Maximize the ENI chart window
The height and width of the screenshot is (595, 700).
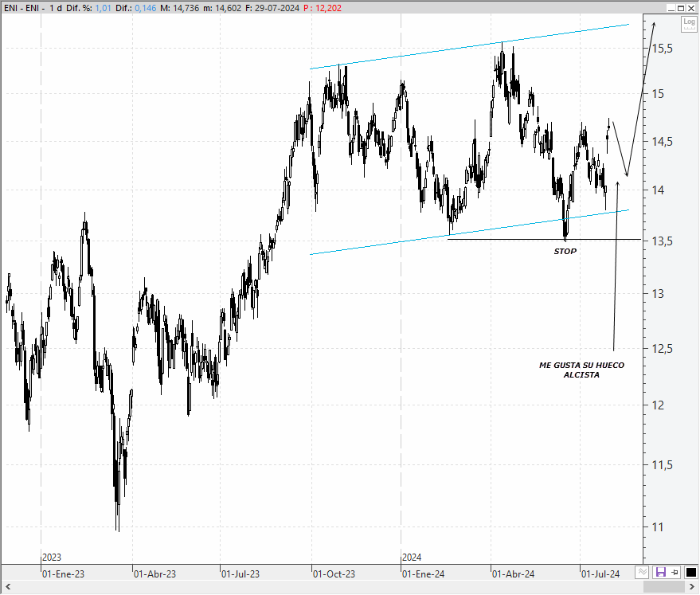point(681,8)
